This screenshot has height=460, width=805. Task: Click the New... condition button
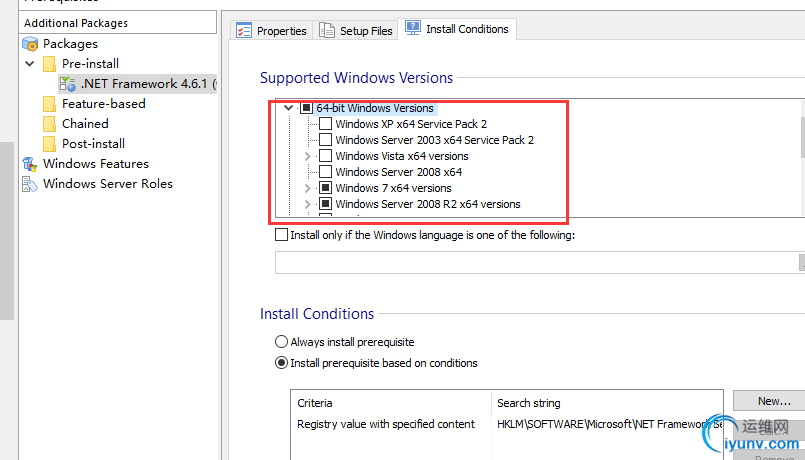tap(769, 401)
